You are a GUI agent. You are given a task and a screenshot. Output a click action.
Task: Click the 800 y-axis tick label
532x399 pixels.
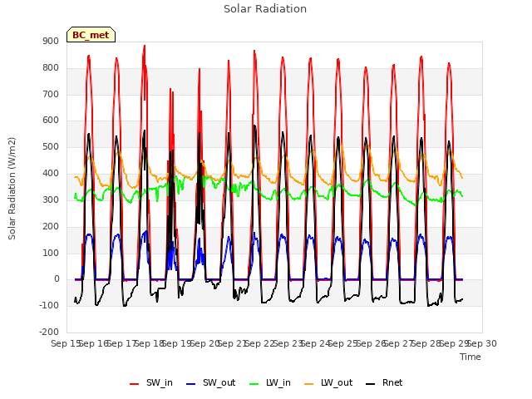point(51,67)
